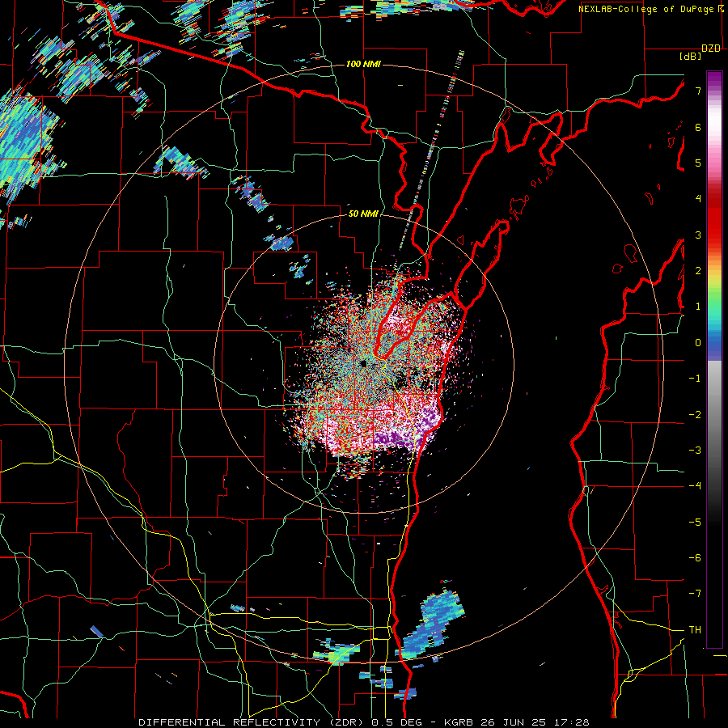This screenshot has width=728, height=728.
Task: Click the 1 value on the color scale
Action: click(698, 307)
